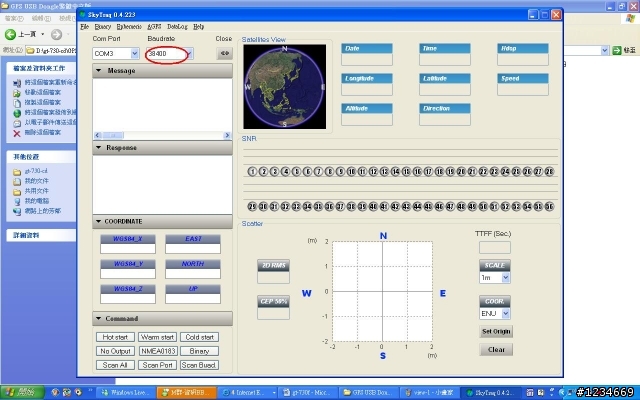Click the Message scrollbar left arrow
The image size is (640, 400).
[x=98, y=135]
